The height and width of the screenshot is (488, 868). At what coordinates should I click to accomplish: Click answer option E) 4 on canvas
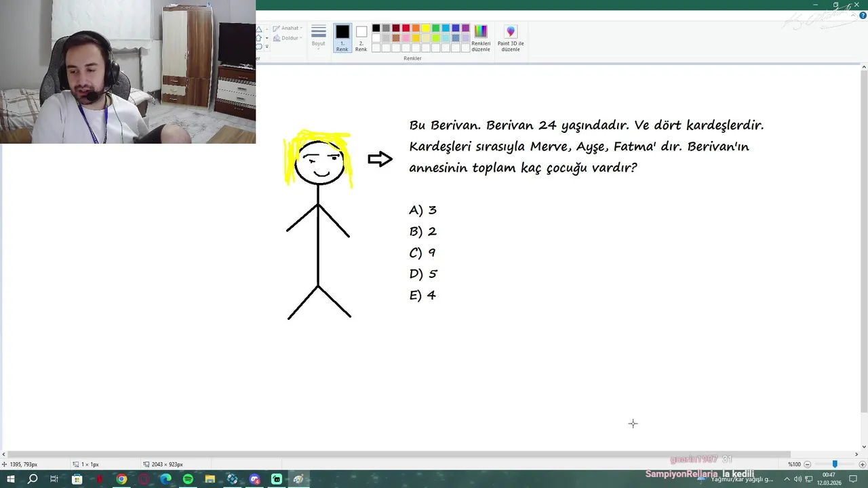tap(422, 295)
